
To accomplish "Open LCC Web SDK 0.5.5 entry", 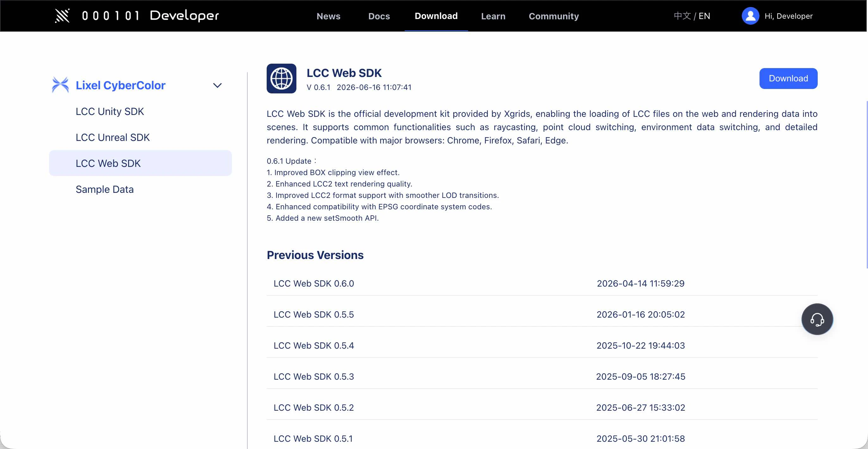I will (313, 314).
